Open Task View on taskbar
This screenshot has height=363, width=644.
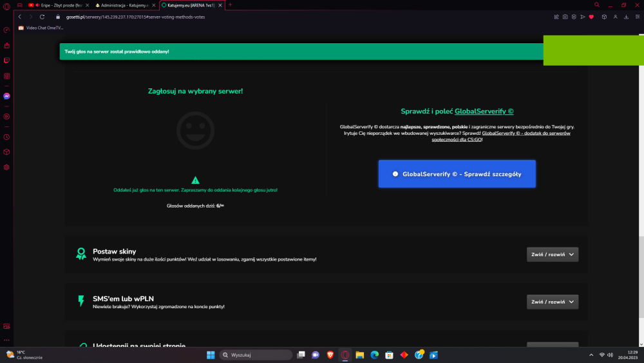[301, 355]
